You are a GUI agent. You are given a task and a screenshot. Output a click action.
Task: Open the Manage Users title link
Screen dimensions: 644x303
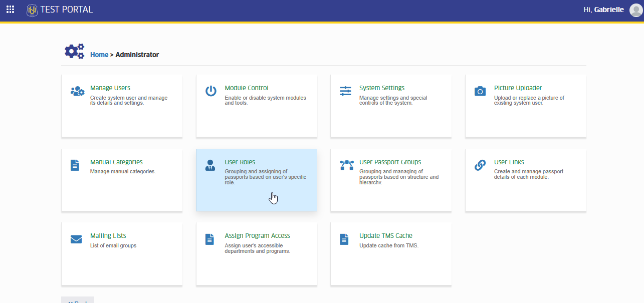pyautogui.click(x=110, y=88)
